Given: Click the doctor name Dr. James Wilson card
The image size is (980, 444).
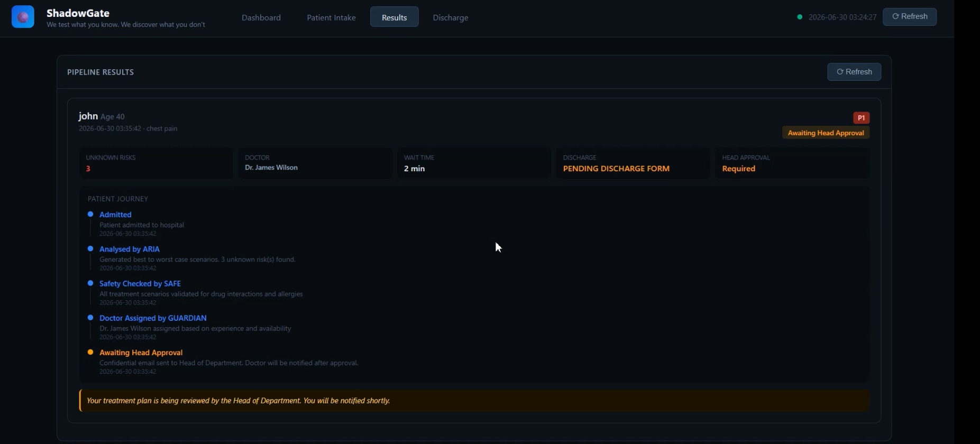Looking at the screenshot, I should pyautogui.click(x=315, y=163).
